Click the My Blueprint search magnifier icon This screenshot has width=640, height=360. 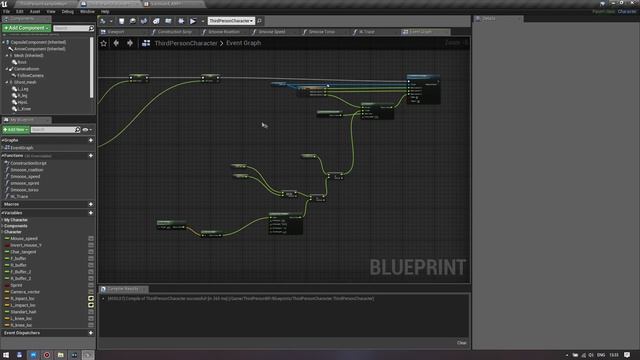[x=78, y=130]
